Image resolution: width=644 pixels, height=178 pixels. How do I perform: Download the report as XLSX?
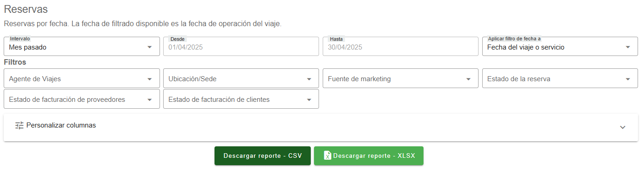click(369, 156)
